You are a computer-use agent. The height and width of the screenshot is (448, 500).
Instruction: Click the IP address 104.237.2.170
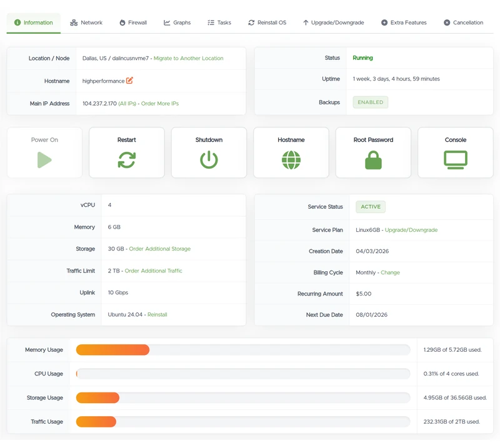(x=99, y=104)
